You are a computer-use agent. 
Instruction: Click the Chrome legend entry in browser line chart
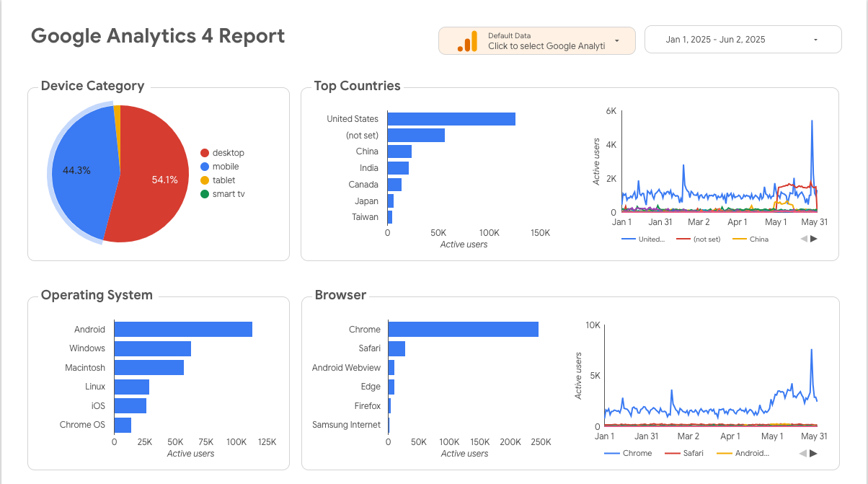coord(628,453)
